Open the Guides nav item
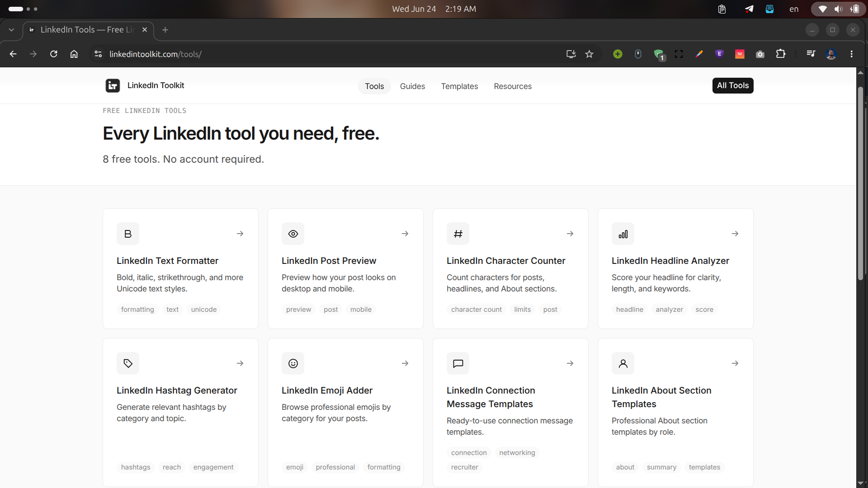The width and height of the screenshot is (868, 488). pyautogui.click(x=412, y=86)
